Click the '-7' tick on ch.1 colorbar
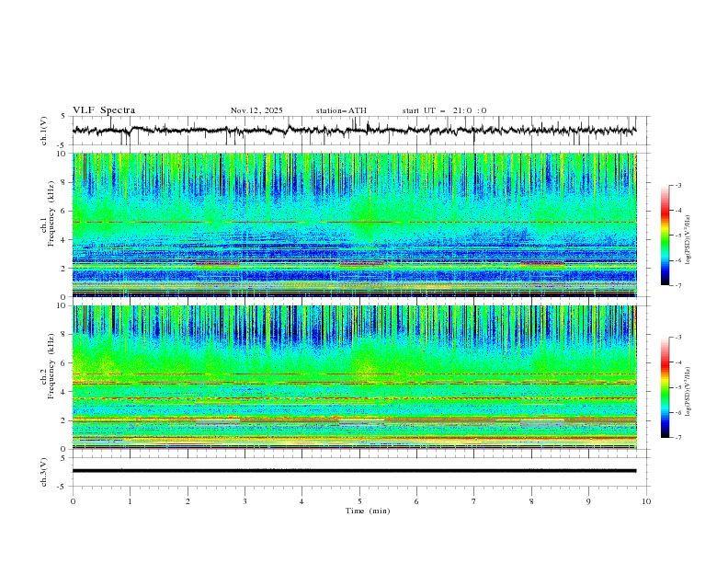Viewport: 728px width, 563px height. pyautogui.click(x=678, y=285)
